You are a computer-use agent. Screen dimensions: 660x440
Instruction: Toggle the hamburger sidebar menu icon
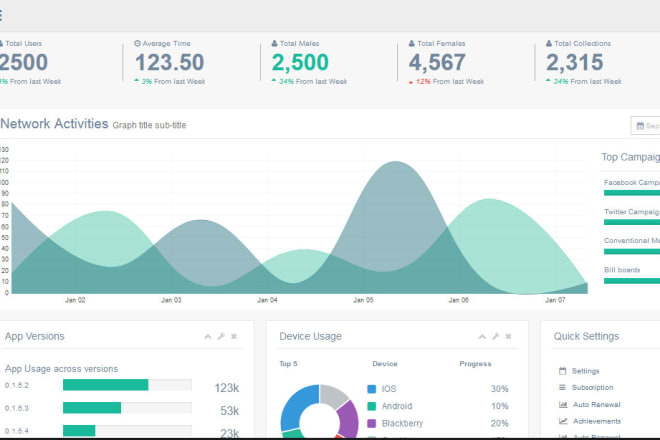(x=1, y=16)
